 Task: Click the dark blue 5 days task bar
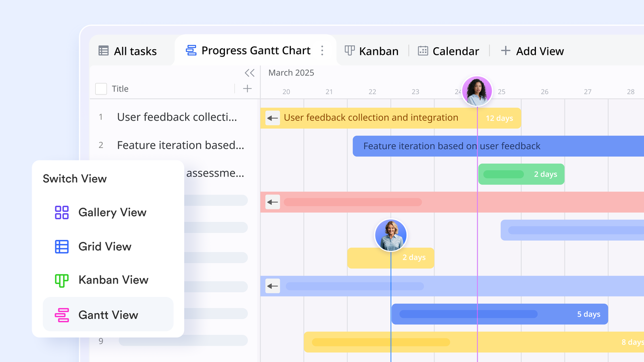pyautogui.click(x=499, y=314)
